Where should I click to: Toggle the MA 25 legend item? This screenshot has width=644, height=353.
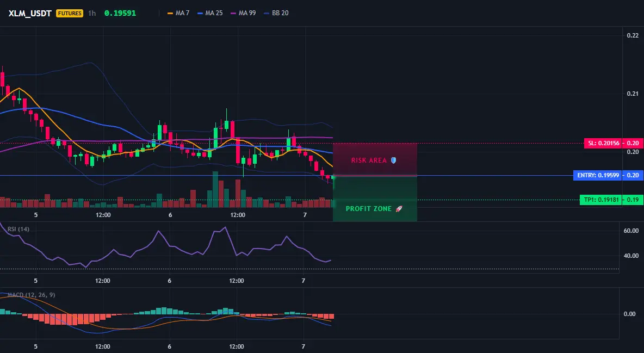[x=210, y=13]
